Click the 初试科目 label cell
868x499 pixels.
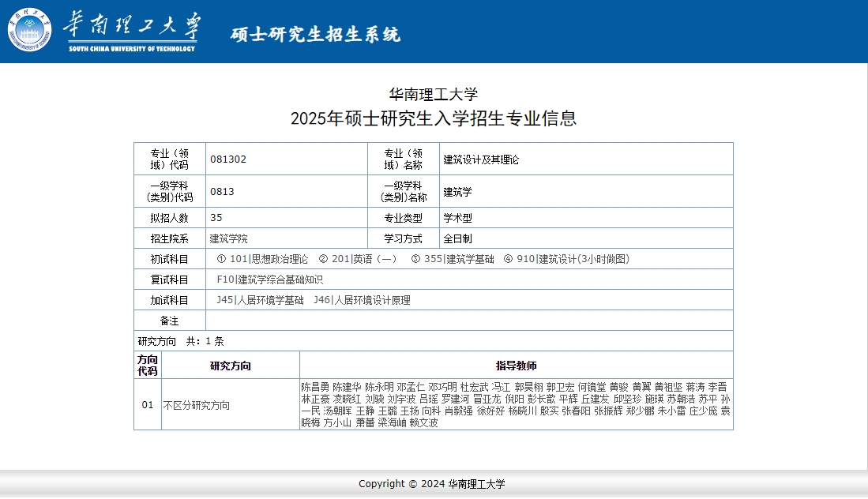(169, 259)
